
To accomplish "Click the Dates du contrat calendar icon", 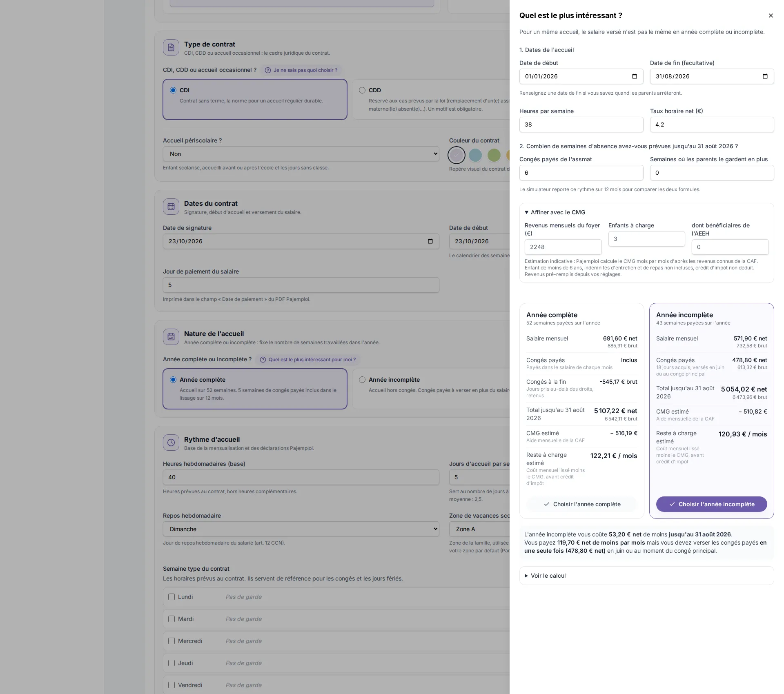I will (x=171, y=207).
